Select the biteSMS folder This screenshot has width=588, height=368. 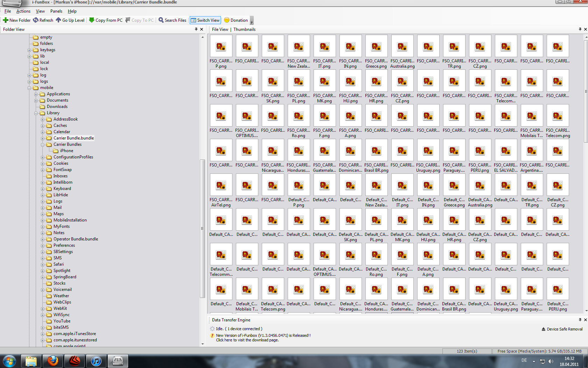(x=61, y=327)
